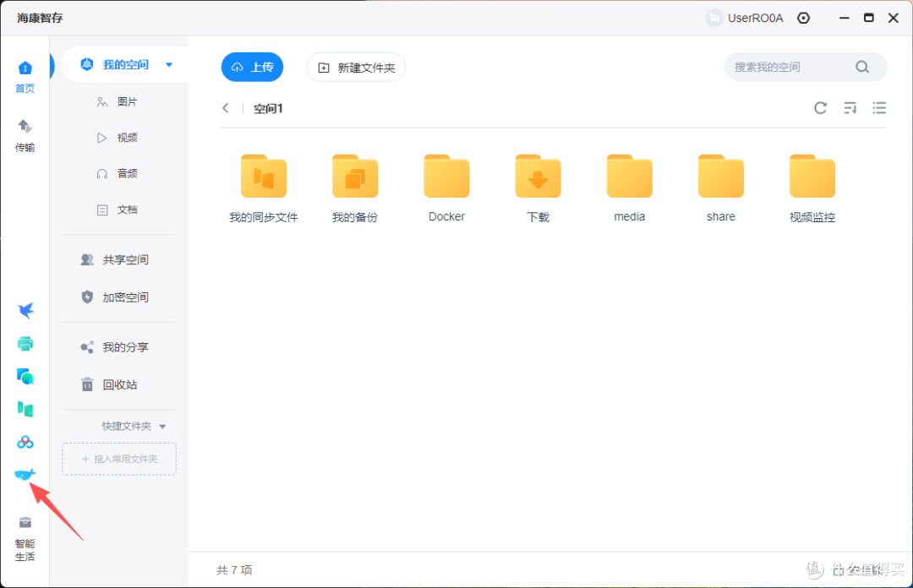Click the search magnifier icon
This screenshot has width=913, height=588.
[x=862, y=67]
